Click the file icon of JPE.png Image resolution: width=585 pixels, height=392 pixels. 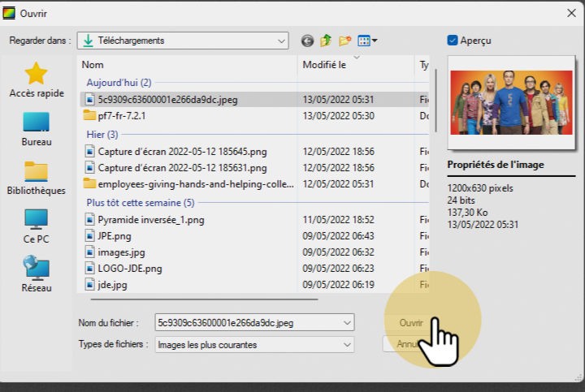click(89, 236)
